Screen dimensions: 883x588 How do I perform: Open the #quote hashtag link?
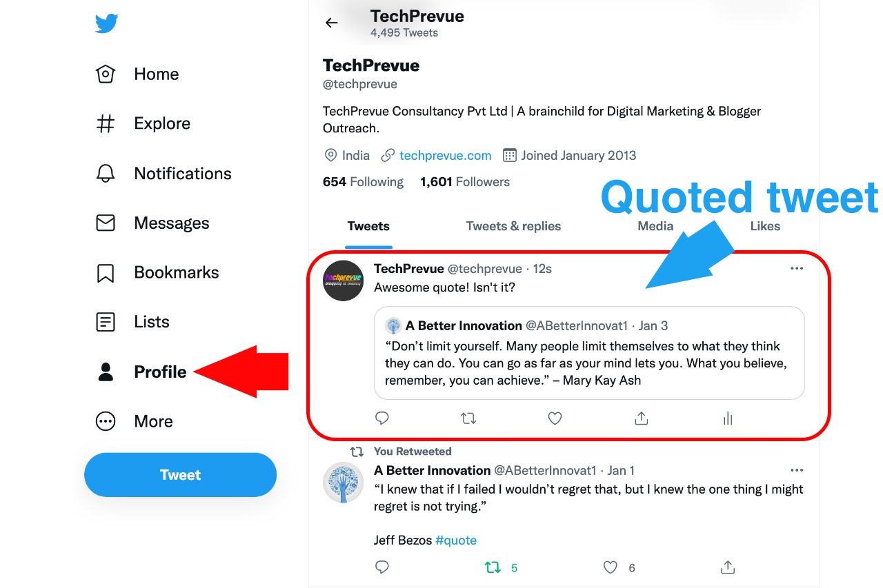pos(456,540)
